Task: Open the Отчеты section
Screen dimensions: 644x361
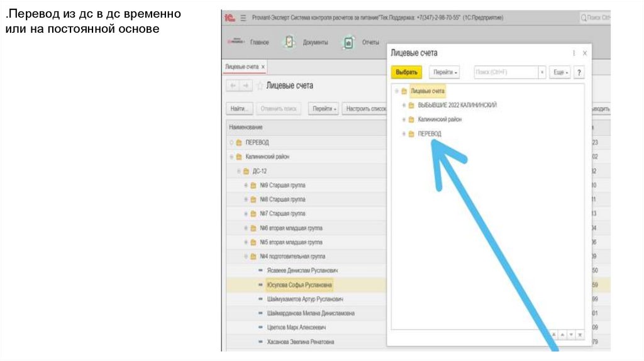Action: click(370, 42)
